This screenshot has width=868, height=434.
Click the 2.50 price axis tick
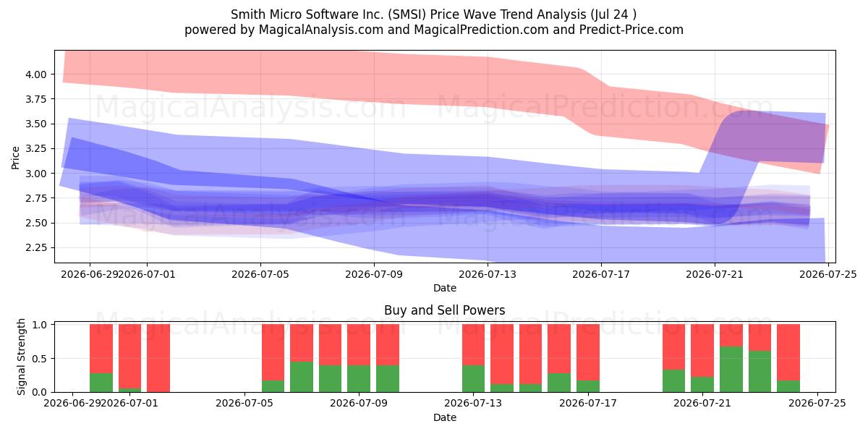pos(38,223)
